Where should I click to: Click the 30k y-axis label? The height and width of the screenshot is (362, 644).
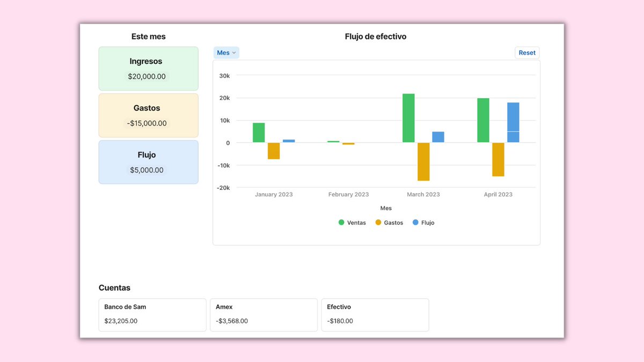pyautogui.click(x=224, y=76)
